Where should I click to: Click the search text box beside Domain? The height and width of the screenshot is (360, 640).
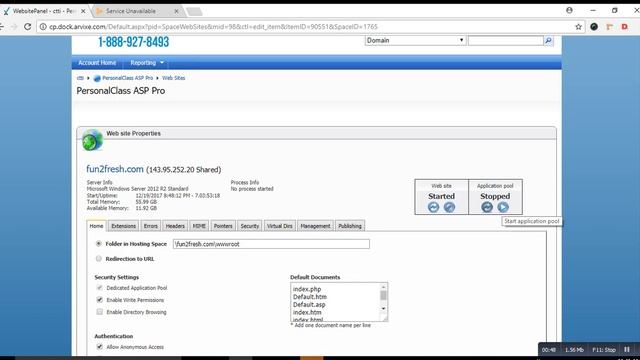tap(505, 40)
